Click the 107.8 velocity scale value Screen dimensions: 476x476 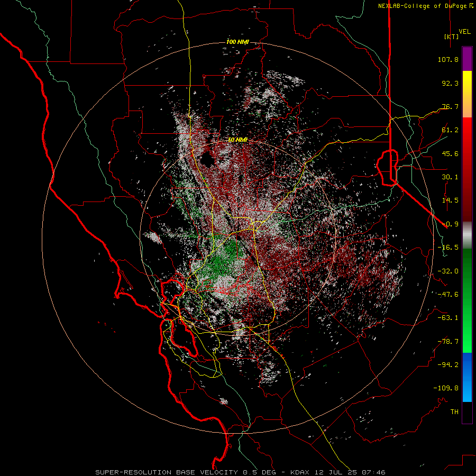[x=448, y=59]
